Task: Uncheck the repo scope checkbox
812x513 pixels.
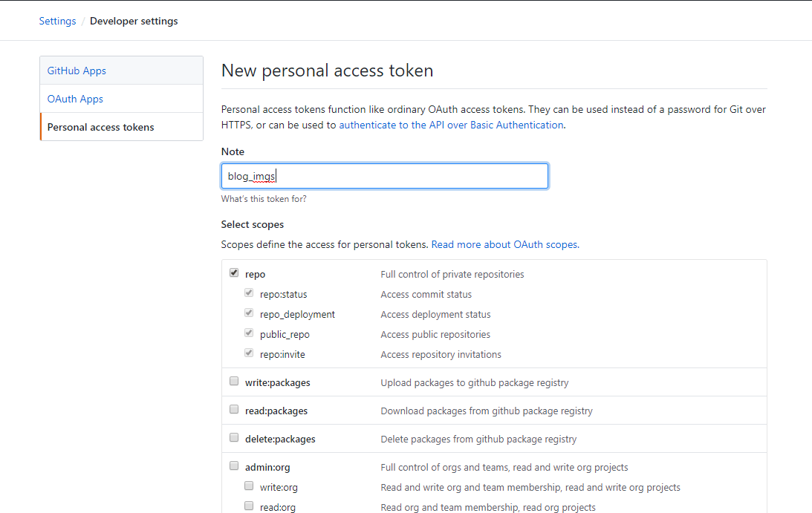Action: 234,272
